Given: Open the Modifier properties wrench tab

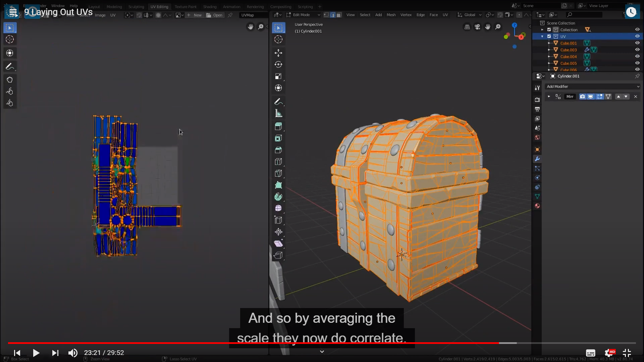Looking at the screenshot, I should tap(537, 159).
